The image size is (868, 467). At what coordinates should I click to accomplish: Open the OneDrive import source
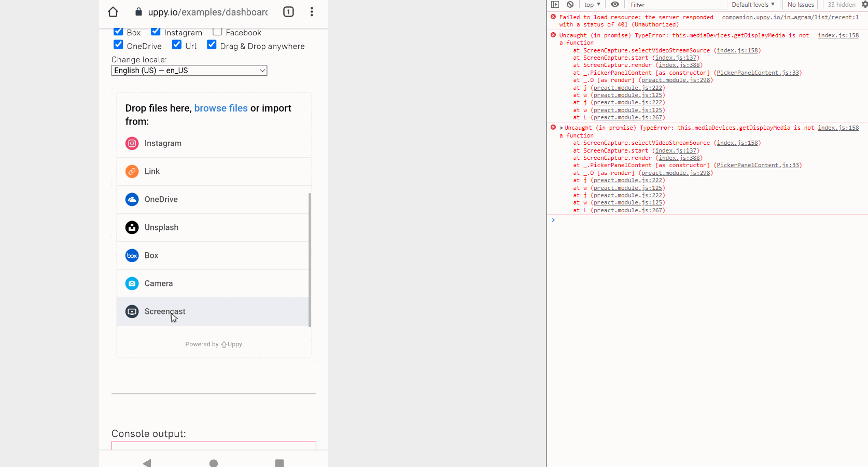[161, 199]
